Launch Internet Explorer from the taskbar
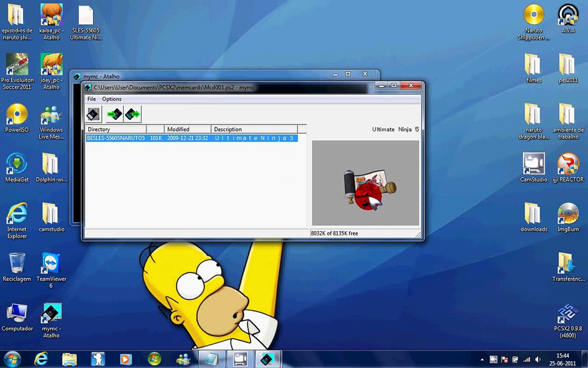588x368 pixels. tap(41, 359)
